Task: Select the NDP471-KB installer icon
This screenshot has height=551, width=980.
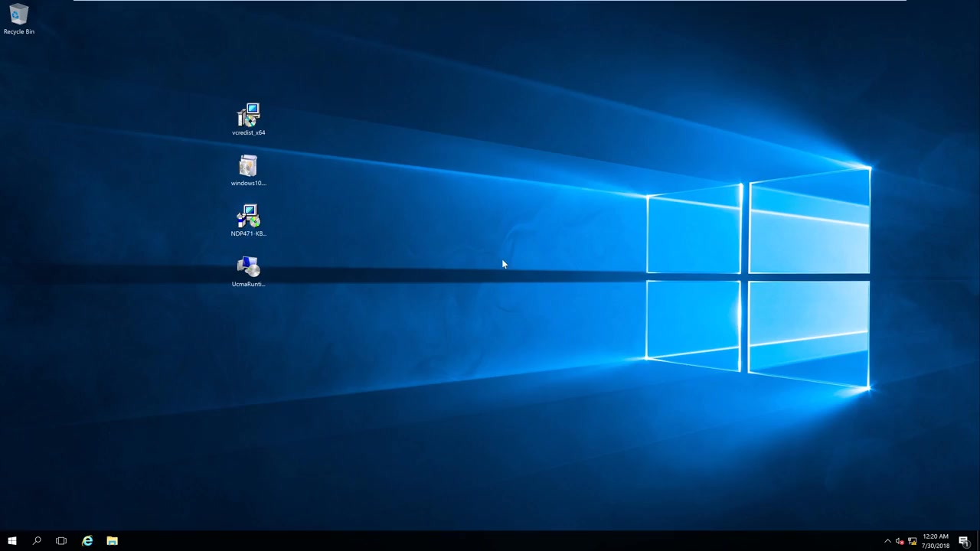Action: pos(249,220)
